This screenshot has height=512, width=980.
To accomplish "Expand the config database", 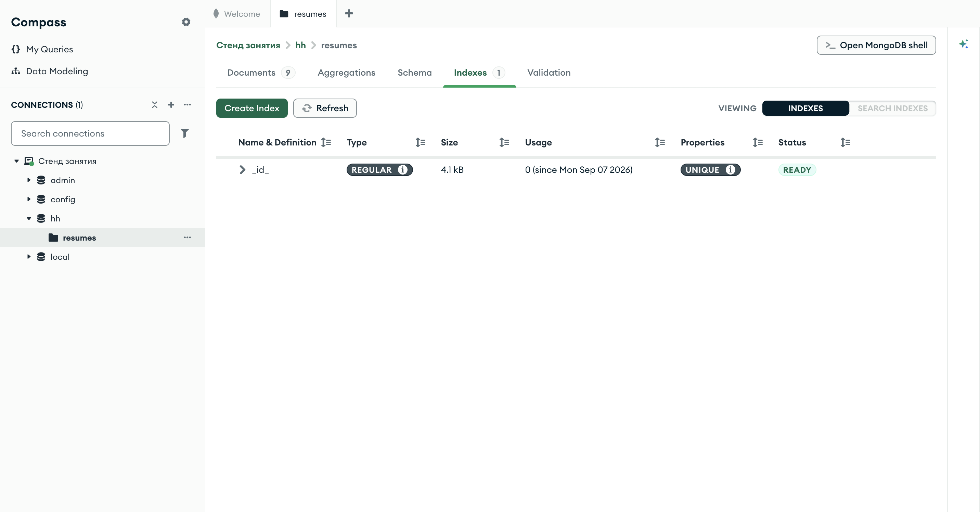I will [28, 199].
